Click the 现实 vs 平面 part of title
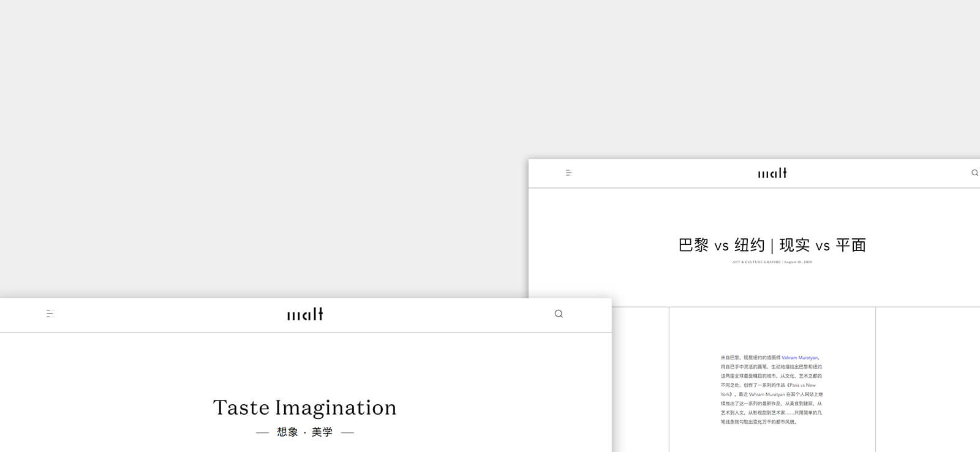Image resolution: width=980 pixels, height=452 pixels. (x=823, y=246)
